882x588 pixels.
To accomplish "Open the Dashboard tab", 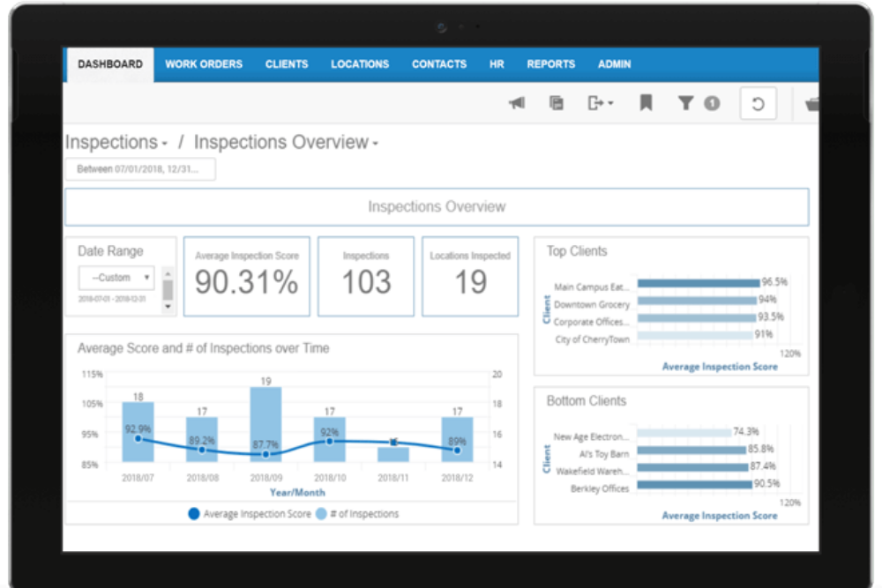I will (110, 64).
